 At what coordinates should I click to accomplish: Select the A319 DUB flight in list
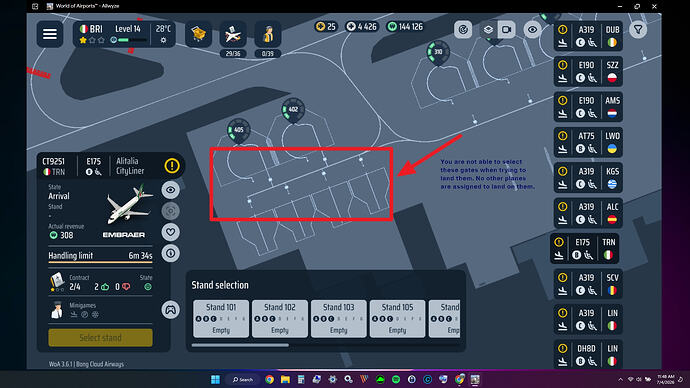coord(588,36)
